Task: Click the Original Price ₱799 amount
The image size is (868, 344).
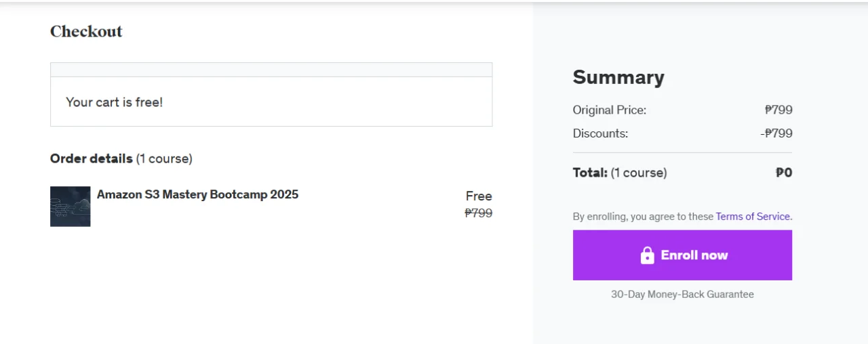Action: click(x=778, y=110)
